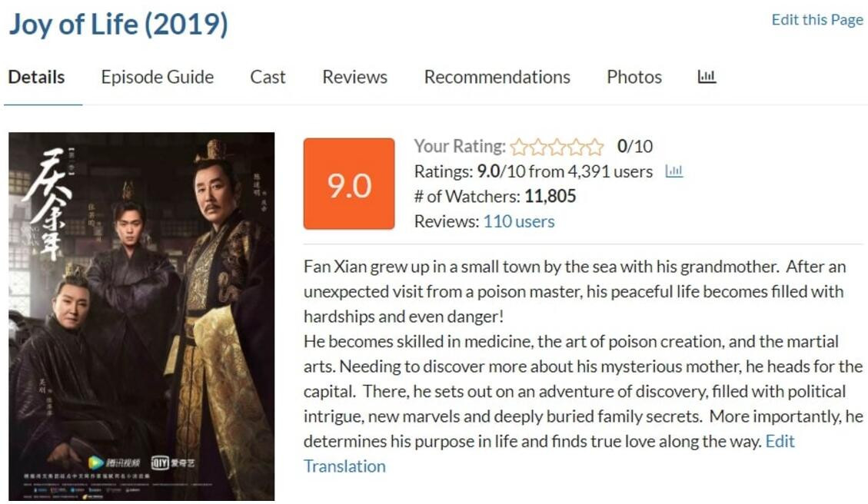Open the Joy of Life poster image
This screenshot has width=868, height=504.
pos(141,317)
